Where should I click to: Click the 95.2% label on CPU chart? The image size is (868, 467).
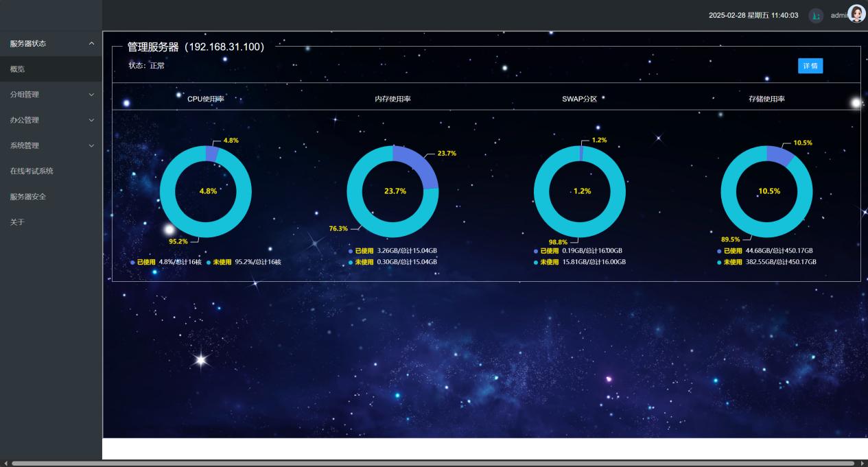pos(178,241)
